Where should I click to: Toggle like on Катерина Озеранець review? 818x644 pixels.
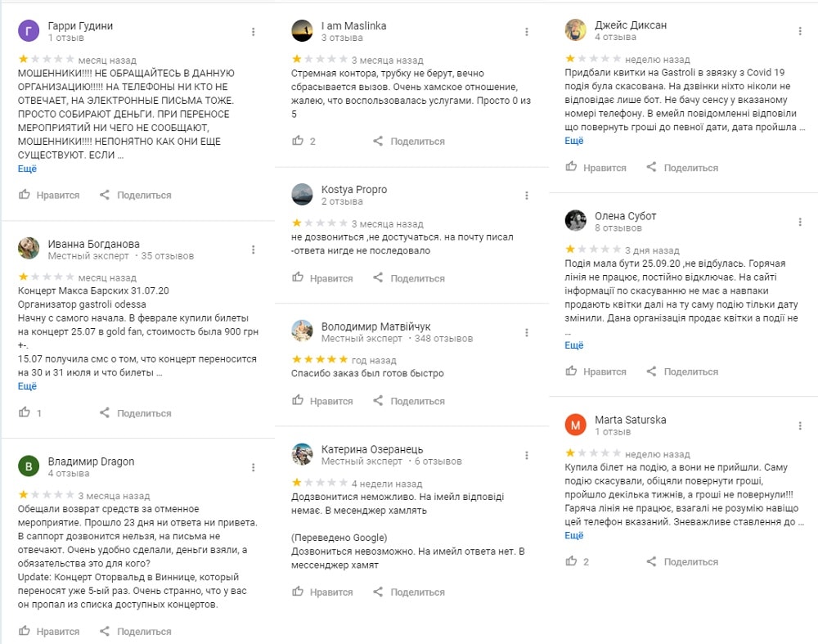(x=299, y=592)
